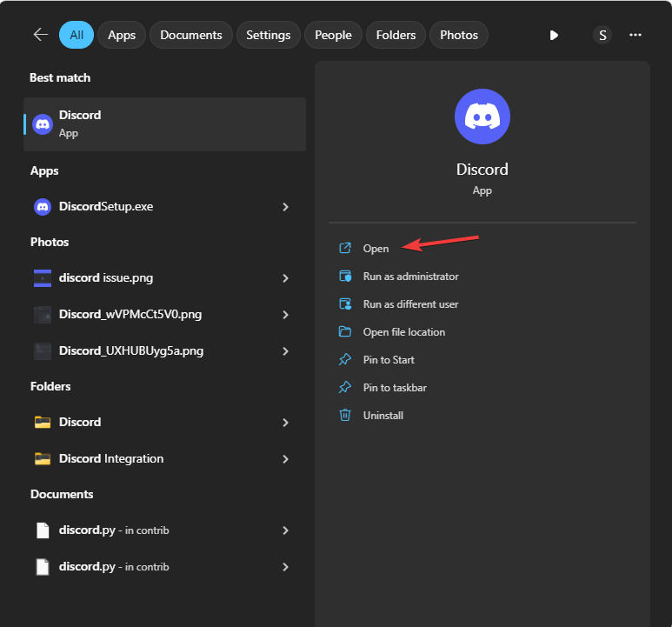This screenshot has height=627, width=672.
Task: Expand the Discord Integration folder chevron
Action: [285, 459]
